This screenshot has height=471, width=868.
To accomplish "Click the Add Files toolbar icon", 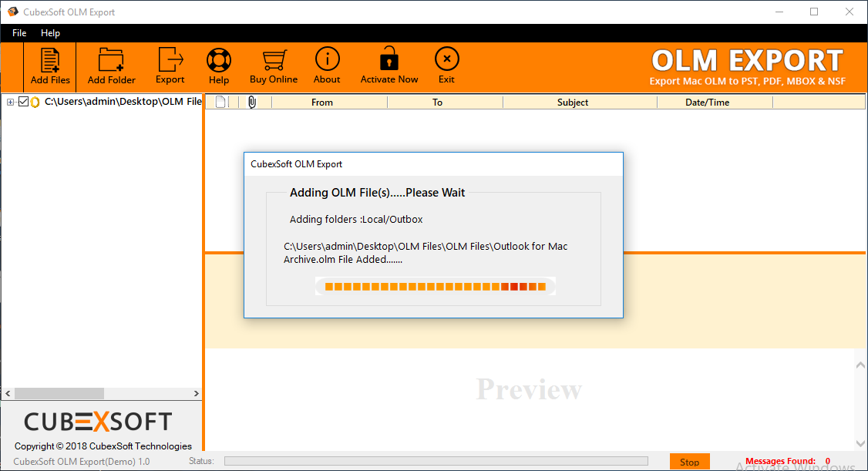I will coord(50,60).
